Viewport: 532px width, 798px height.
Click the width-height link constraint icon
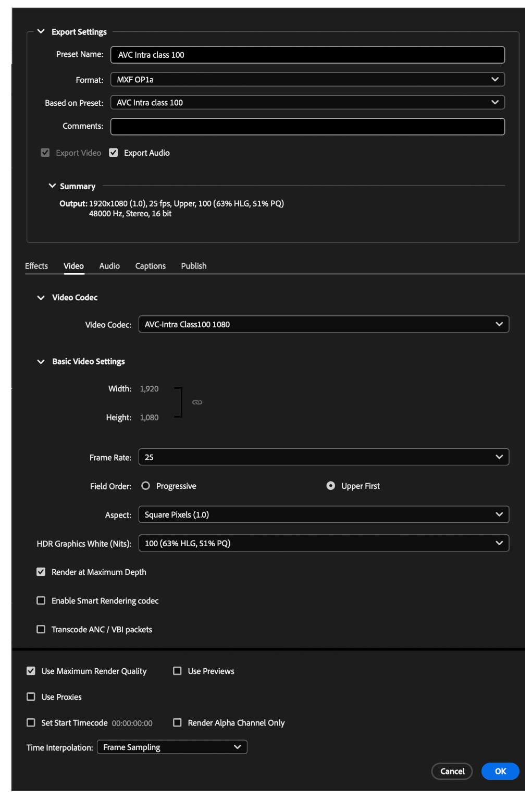197,402
